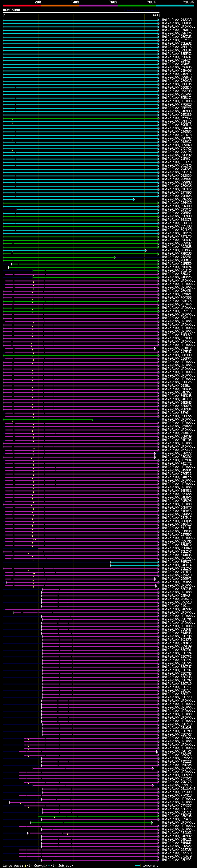Select the UniRef100_Q2I6J8 label
This screenshot has height=868, width=197.
[x=177, y=135]
